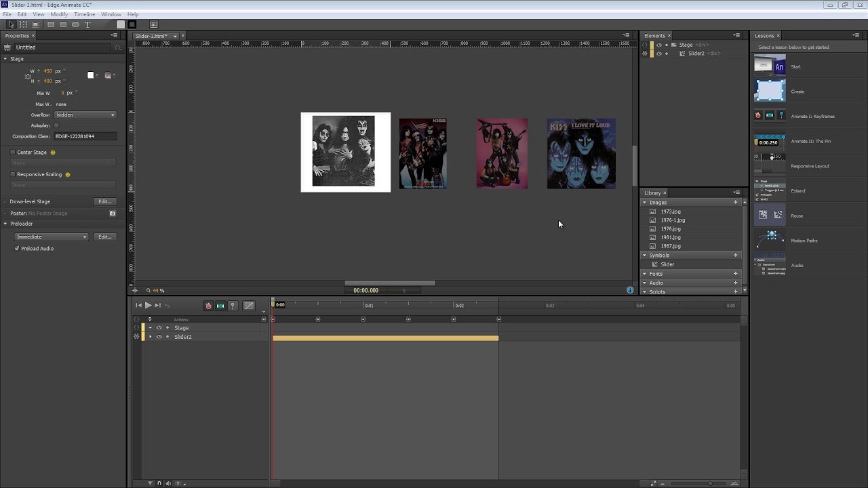Image resolution: width=868 pixels, height=488 pixels.
Task: Add a new symbol to library
Action: 735,256
